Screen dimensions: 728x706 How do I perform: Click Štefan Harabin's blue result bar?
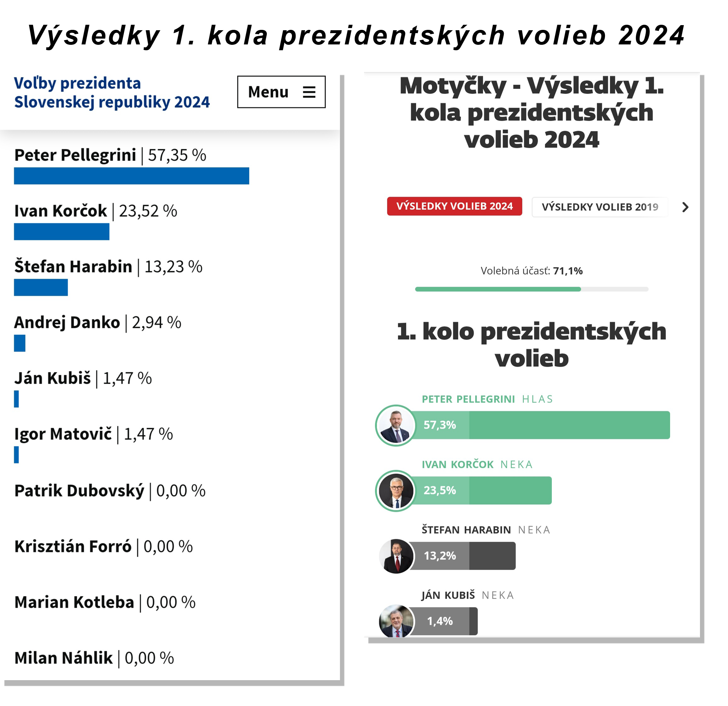pos(41,287)
